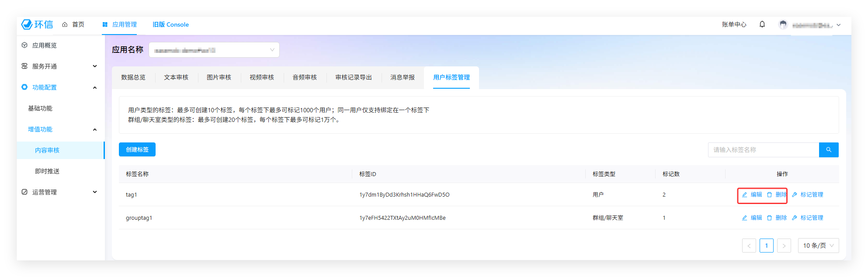This screenshot has height=277, width=868.
Task: Switch to the 文本审核 tab
Action: [x=176, y=77]
